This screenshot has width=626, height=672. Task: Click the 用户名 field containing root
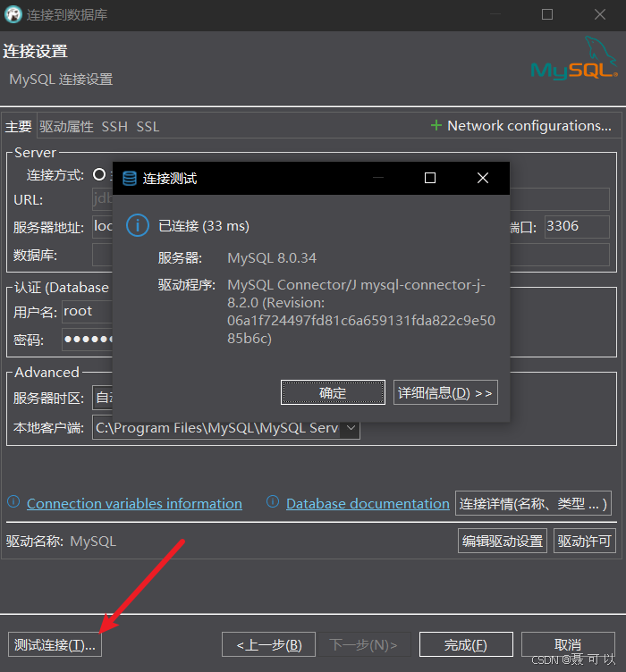(x=88, y=311)
